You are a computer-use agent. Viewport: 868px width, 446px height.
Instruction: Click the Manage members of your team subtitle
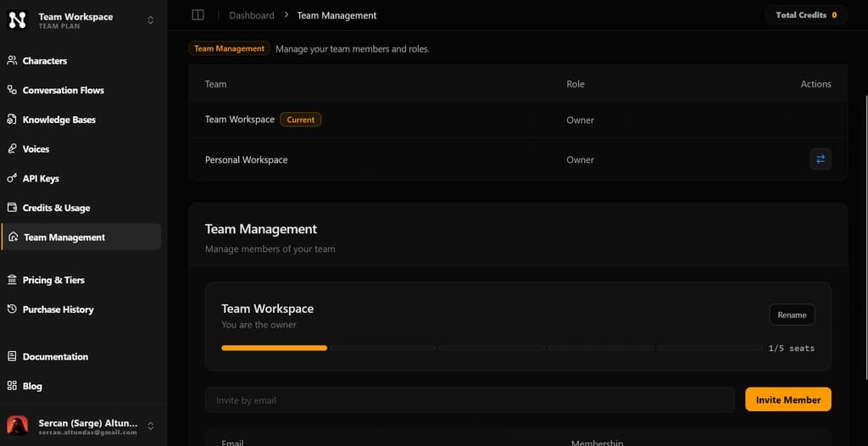(270, 248)
